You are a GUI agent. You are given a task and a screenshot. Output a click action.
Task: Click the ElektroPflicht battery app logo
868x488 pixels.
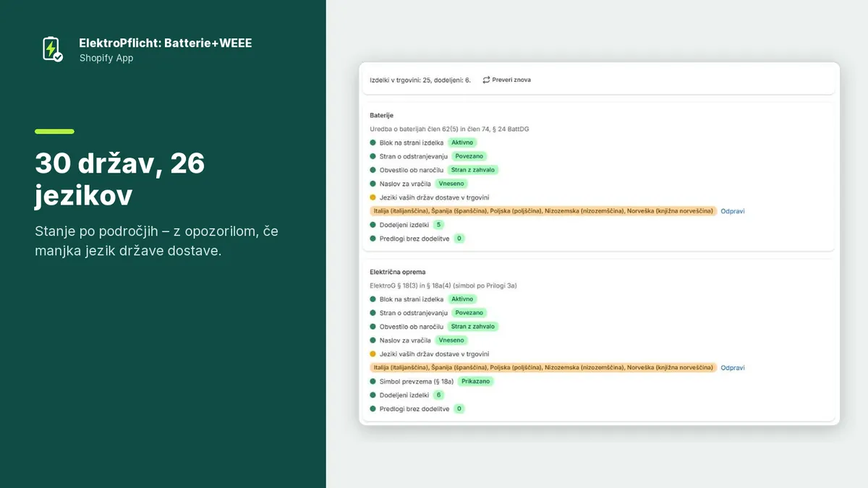tap(52, 49)
